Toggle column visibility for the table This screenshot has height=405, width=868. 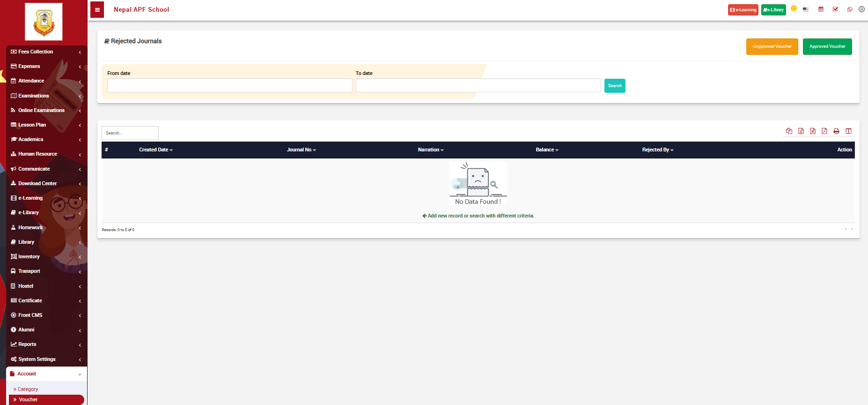point(848,131)
